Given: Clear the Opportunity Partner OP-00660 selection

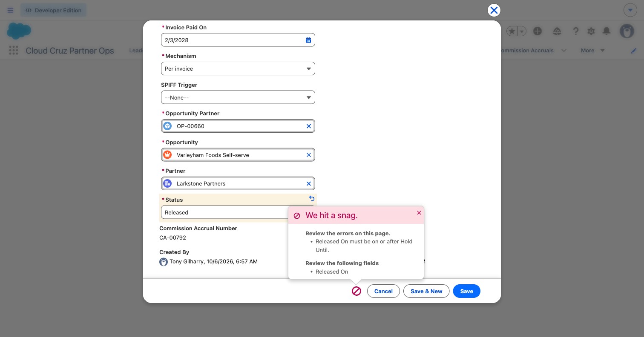Looking at the screenshot, I should (309, 126).
